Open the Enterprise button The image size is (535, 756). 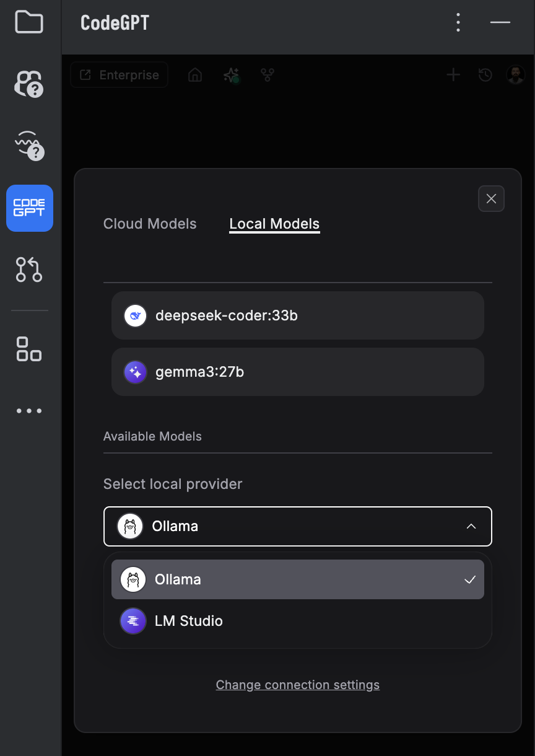pos(120,75)
